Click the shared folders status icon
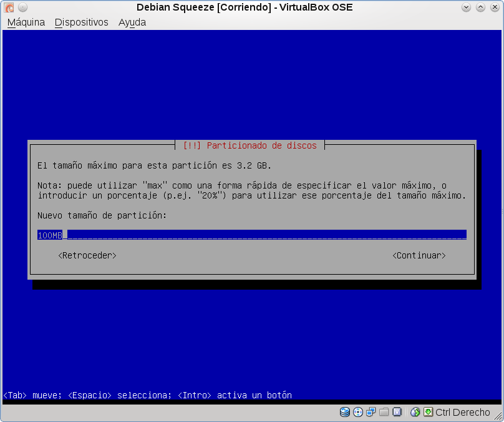504x422 pixels. pos(384,412)
